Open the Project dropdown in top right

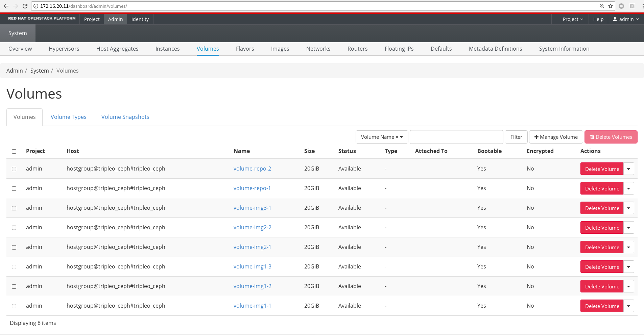573,19
